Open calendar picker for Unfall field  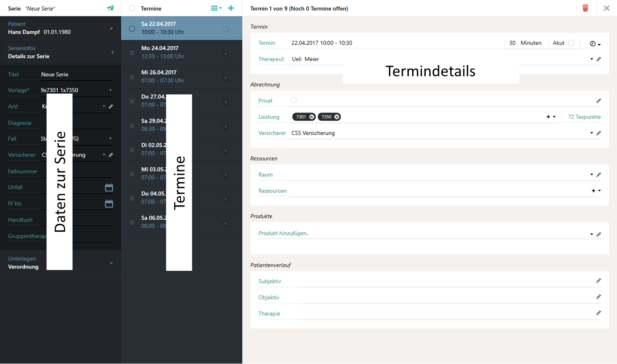109,188
